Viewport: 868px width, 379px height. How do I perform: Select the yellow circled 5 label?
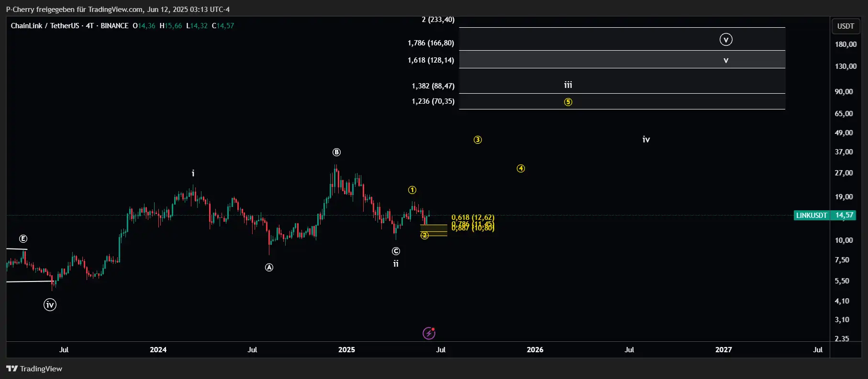568,102
